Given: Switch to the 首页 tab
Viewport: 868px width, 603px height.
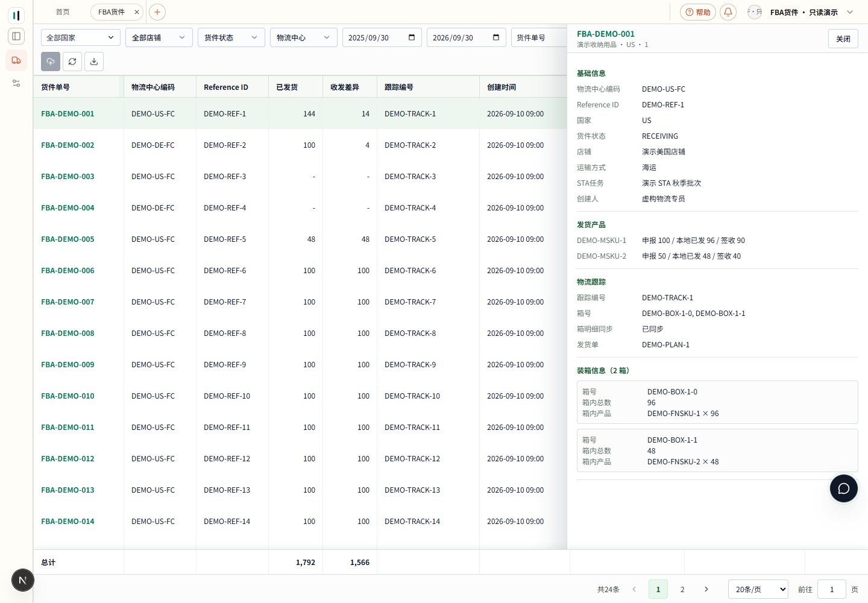Looking at the screenshot, I should [x=63, y=12].
